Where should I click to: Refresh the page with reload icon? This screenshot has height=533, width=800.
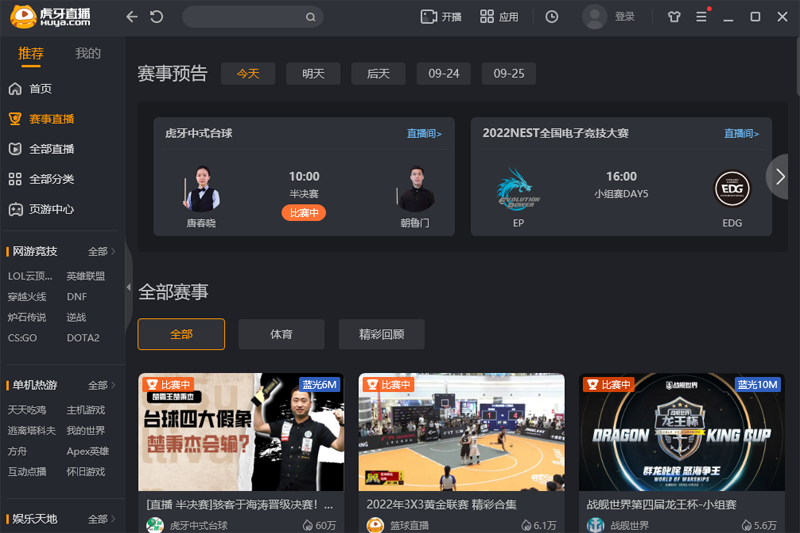(157, 17)
